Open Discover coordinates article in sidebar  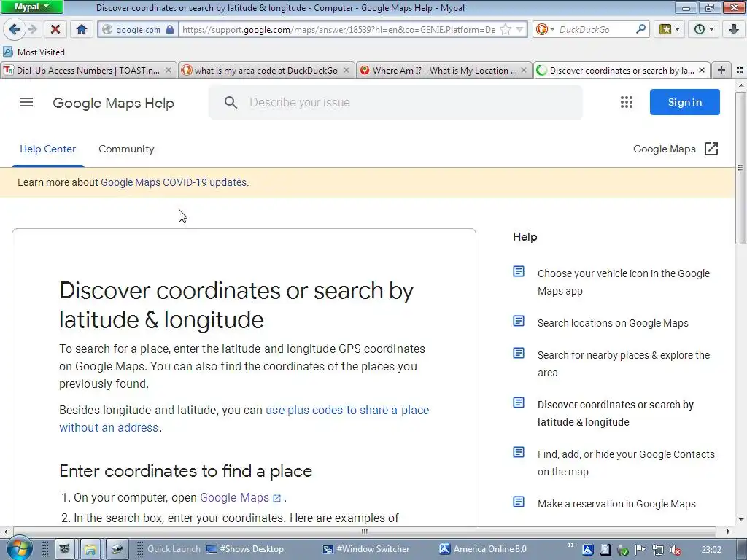click(616, 413)
